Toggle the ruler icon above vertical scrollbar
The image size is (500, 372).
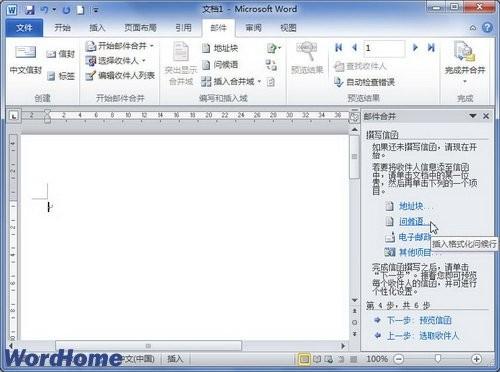(354, 116)
